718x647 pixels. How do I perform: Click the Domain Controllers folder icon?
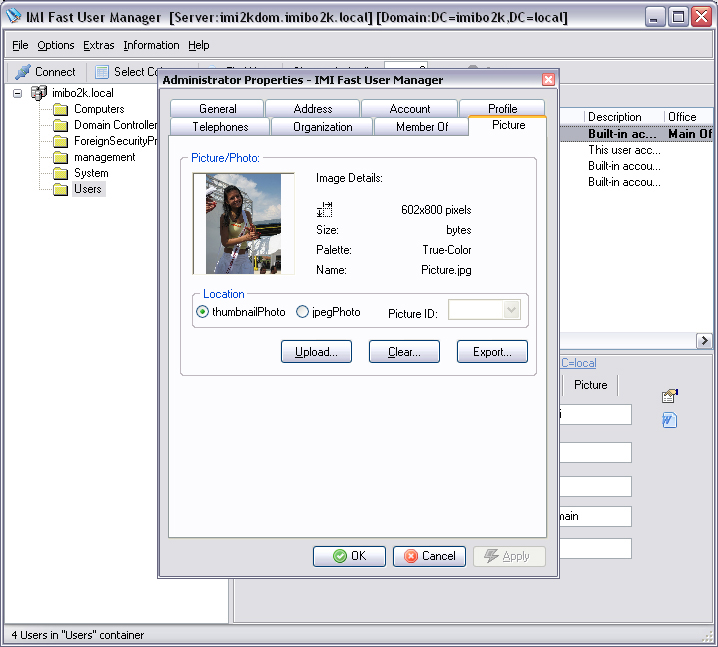tap(60, 125)
